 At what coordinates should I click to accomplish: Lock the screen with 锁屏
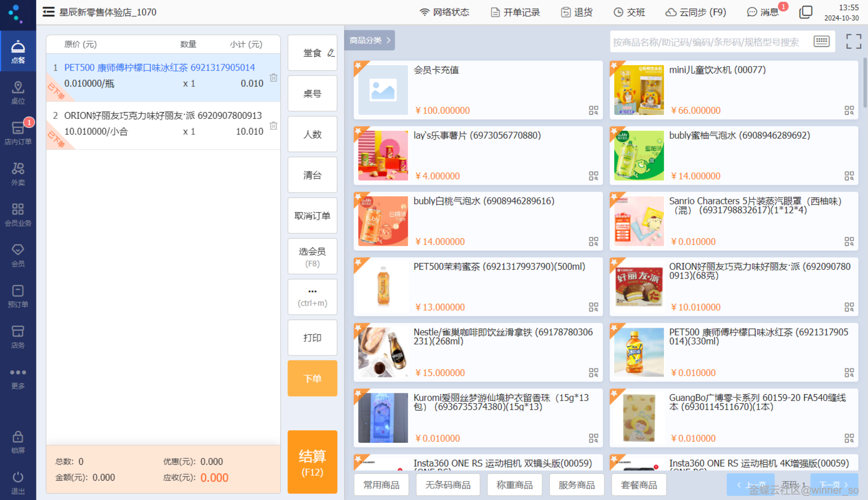18,442
